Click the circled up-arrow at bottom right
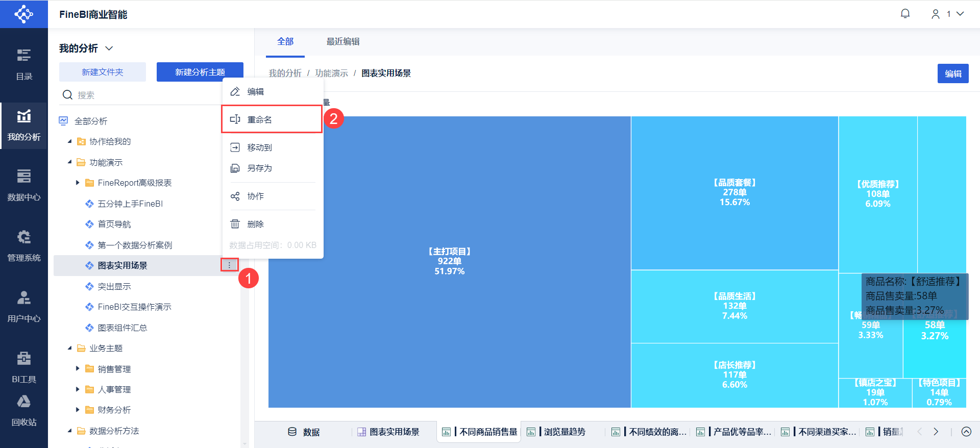This screenshot has width=980, height=448. [966, 432]
